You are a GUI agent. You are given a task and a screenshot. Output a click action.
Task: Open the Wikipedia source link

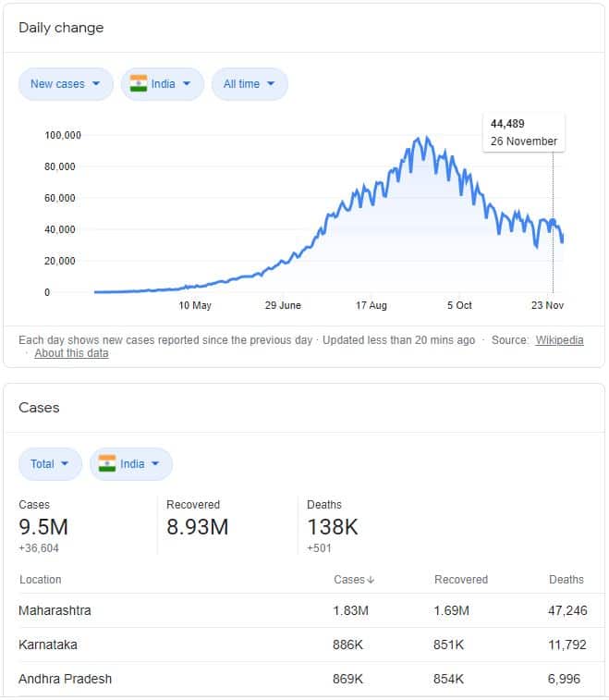pyautogui.click(x=559, y=340)
